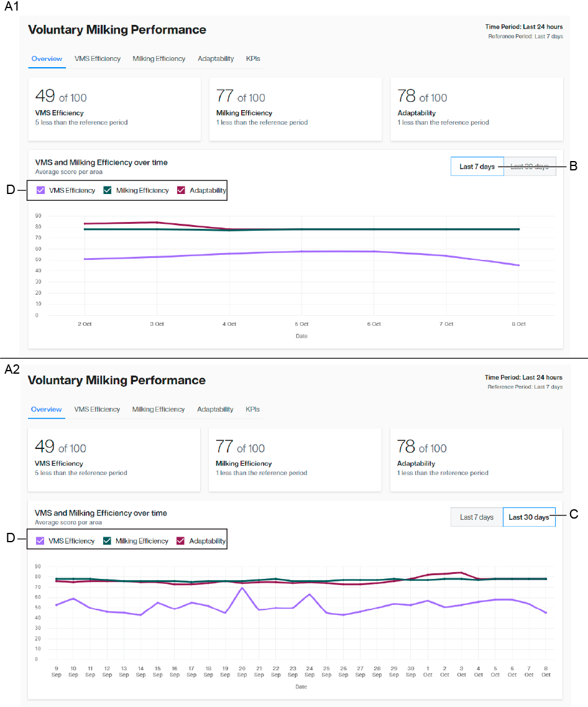The height and width of the screenshot is (707, 588).
Task: Toggle Milking Efficiency checkbox in upper chart legend
Action: click(108, 190)
